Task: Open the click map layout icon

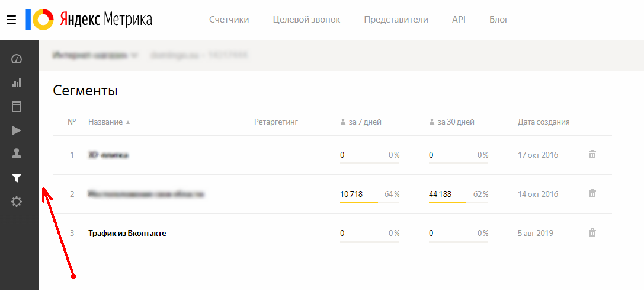Action: pos(17,107)
